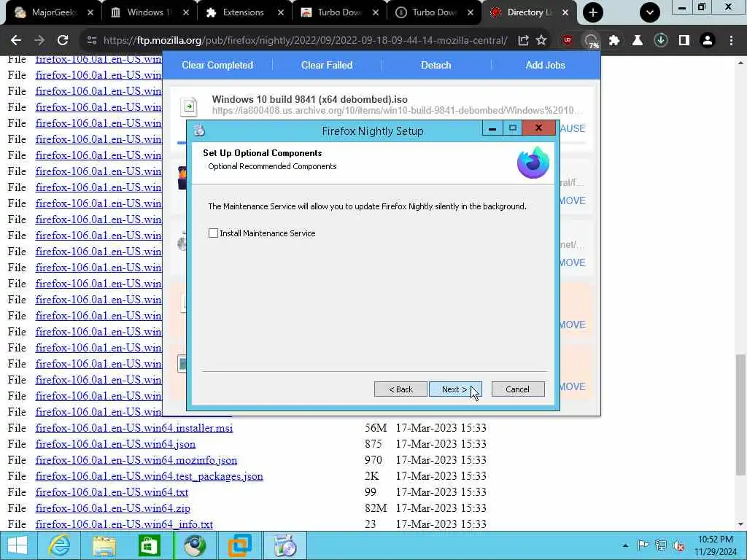Click the file icon of Windows 10 ISO job

coord(189,106)
